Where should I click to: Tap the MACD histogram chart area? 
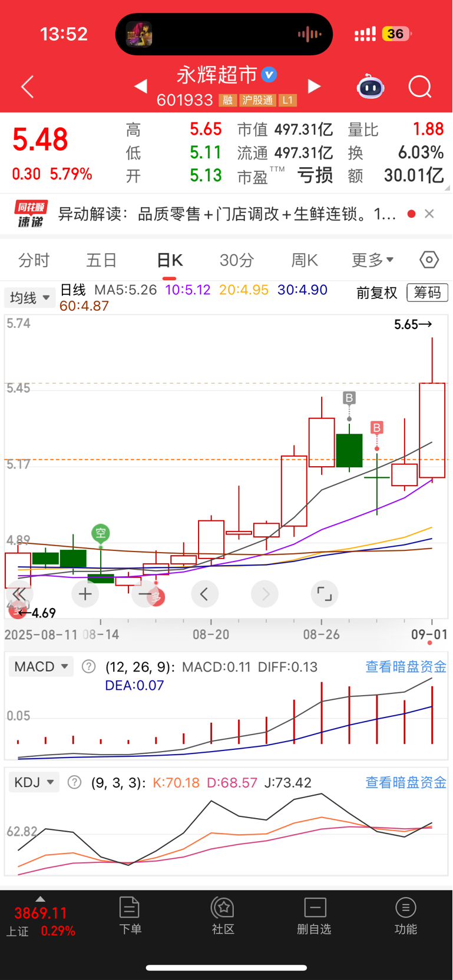[x=226, y=718]
